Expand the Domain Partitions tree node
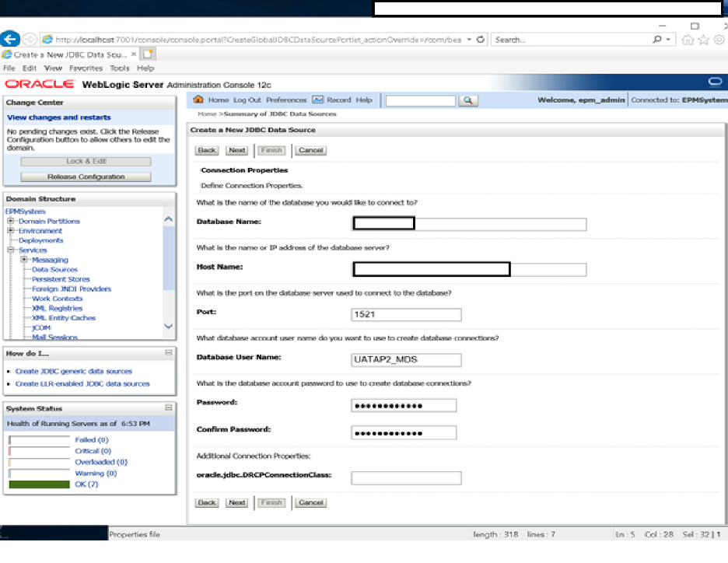This screenshot has width=728, height=563. pyautogui.click(x=11, y=221)
